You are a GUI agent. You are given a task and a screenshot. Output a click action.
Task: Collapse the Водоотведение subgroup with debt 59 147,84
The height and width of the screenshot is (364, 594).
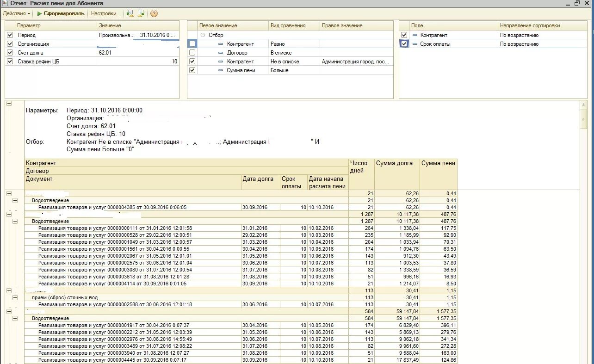[x=15, y=318]
